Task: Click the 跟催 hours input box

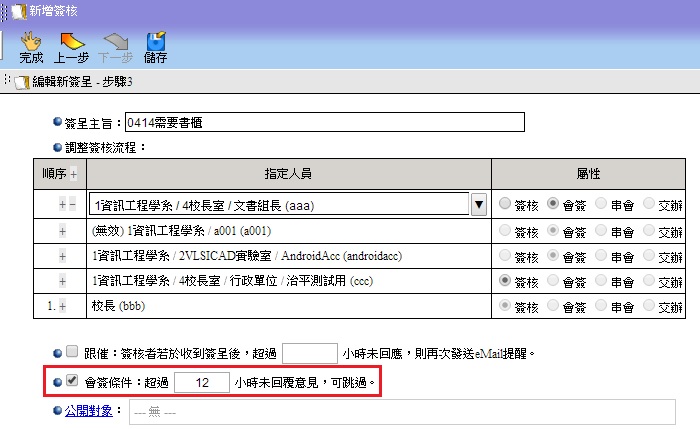Action: 309,352
